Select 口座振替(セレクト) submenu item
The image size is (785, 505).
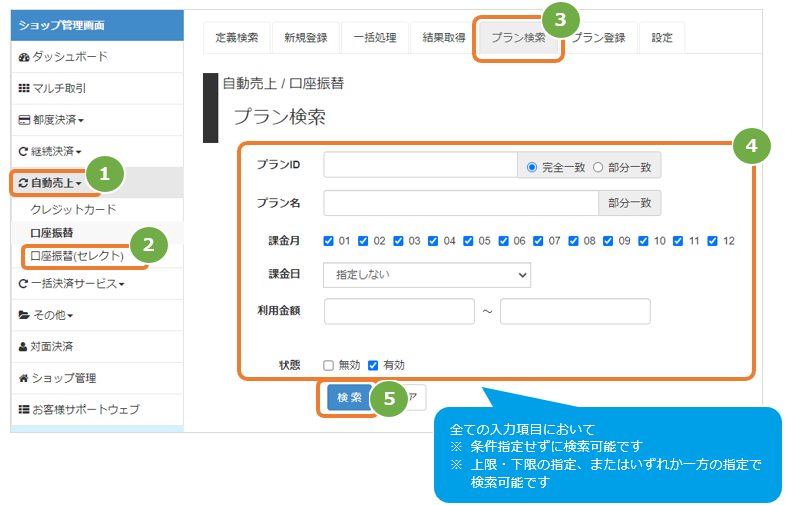[77, 256]
